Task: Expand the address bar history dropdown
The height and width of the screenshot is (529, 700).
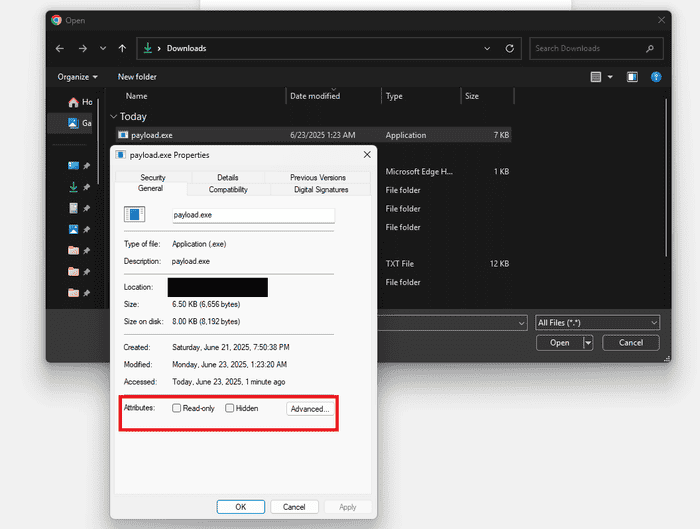Action: click(487, 48)
